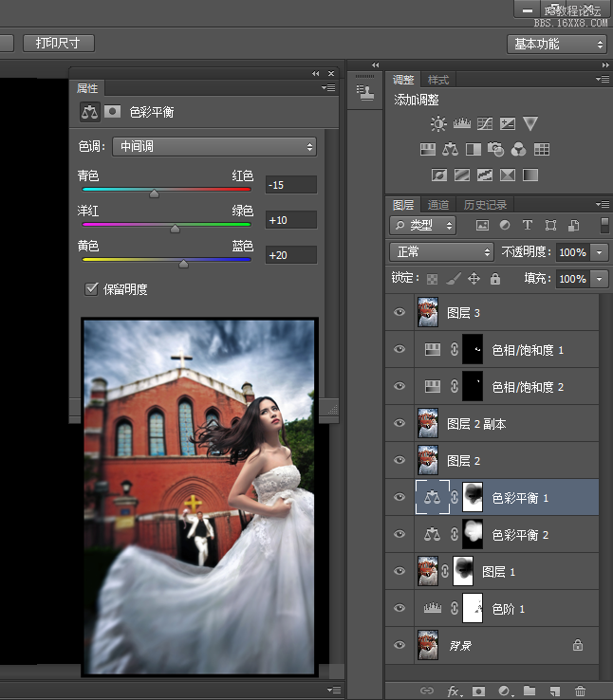The height and width of the screenshot is (700, 613).
Task: Lock transparent pixels icon
Action: pos(432,279)
